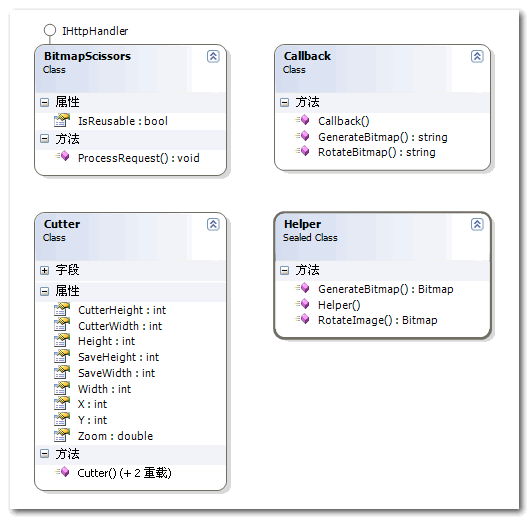Click the ProcessRequest method icon
530x520 pixels.
62,157
